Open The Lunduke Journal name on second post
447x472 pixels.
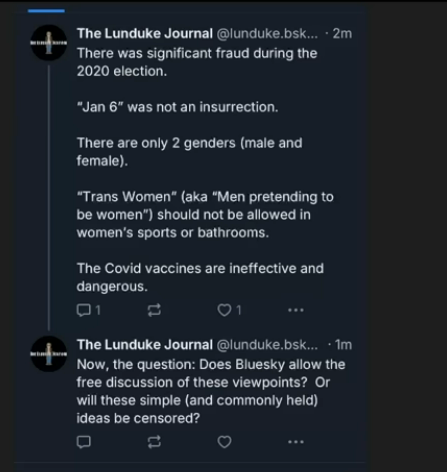pos(145,345)
